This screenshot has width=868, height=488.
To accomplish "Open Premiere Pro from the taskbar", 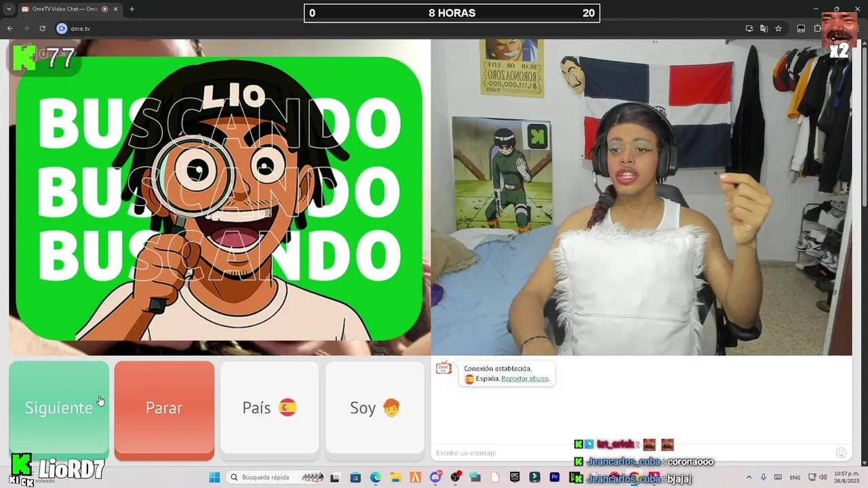I will tap(555, 477).
